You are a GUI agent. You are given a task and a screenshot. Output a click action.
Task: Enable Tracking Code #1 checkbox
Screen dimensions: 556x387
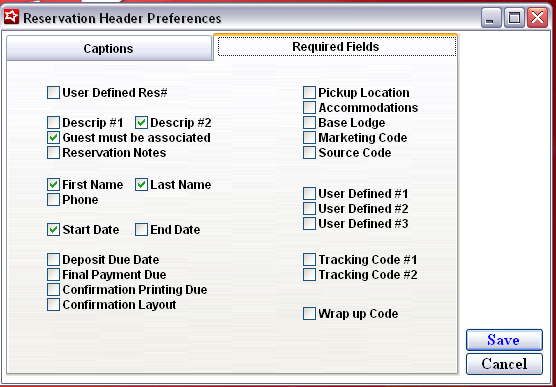309,260
